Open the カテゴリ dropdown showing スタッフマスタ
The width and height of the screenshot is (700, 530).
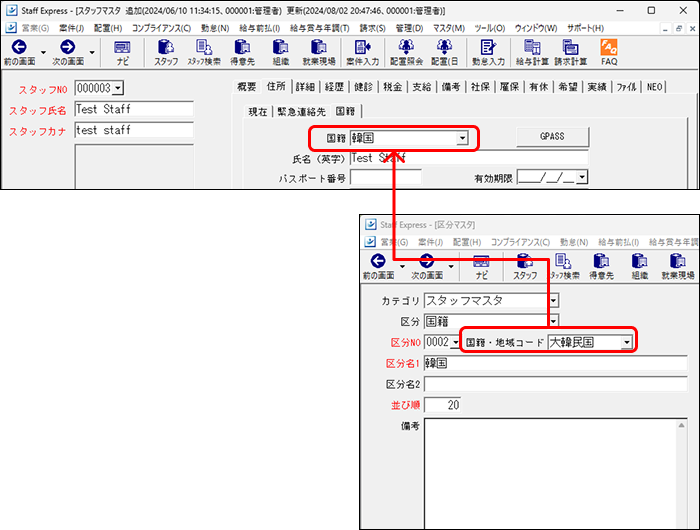tap(553, 300)
